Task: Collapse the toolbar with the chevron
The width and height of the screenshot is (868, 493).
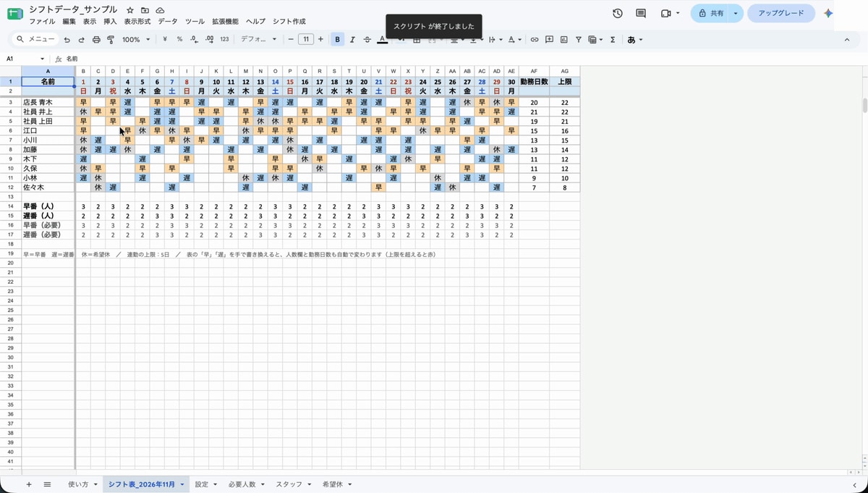Action: click(x=847, y=40)
